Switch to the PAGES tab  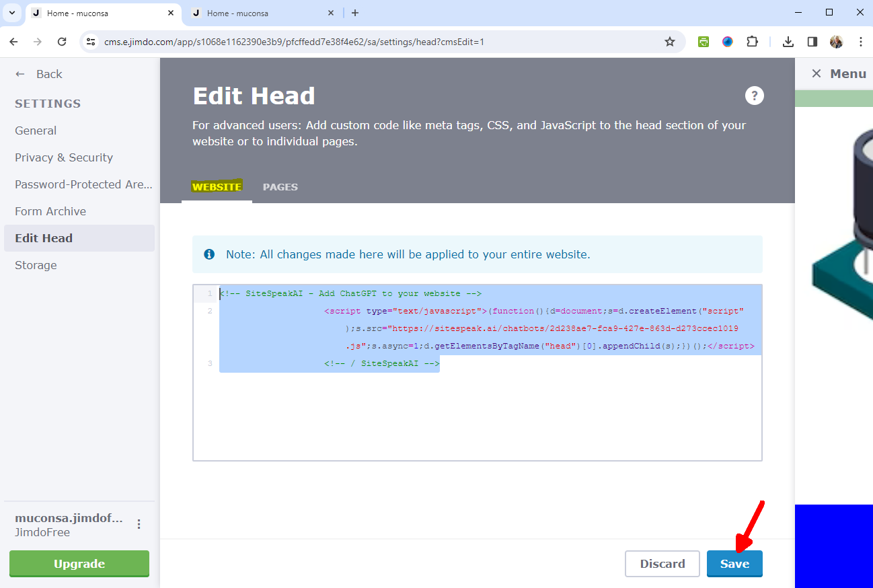tap(280, 187)
